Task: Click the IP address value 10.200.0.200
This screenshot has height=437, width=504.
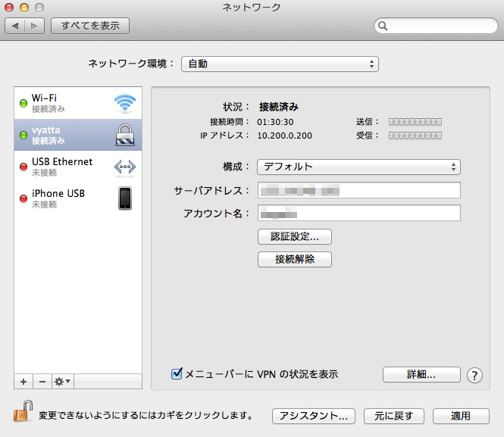Action: click(x=284, y=136)
